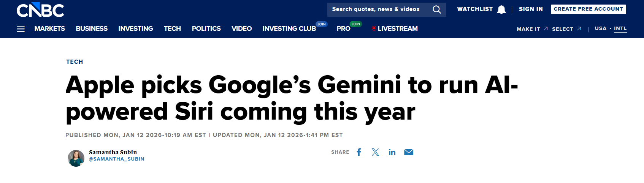The height and width of the screenshot is (183, 644).
Task: Switch to USA edition
Action: point(601,28)
